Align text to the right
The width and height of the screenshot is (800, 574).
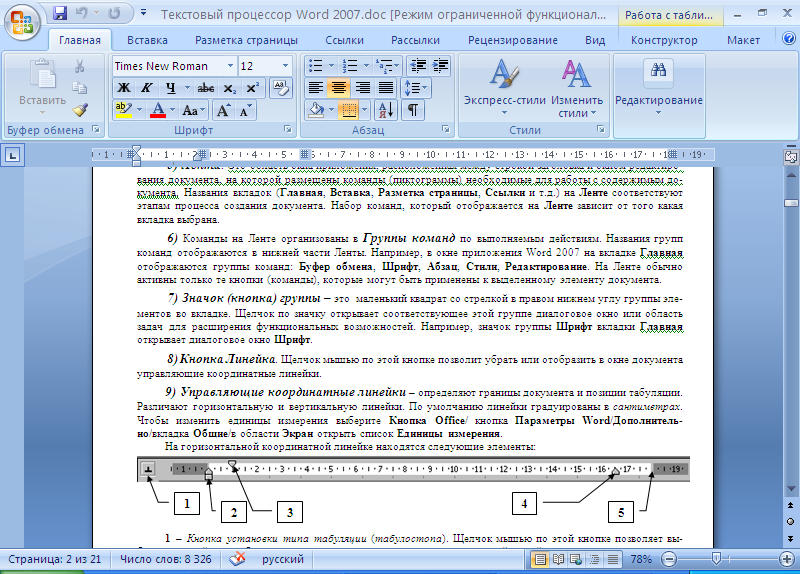[362, 88]
